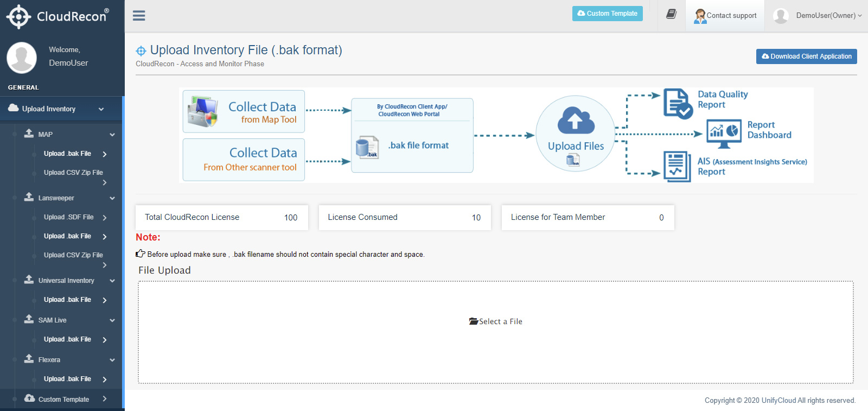Click the Custom Template cloud icon in sidebar
Image resolution: width=868 pixels, height=411 pixels.
30,398
